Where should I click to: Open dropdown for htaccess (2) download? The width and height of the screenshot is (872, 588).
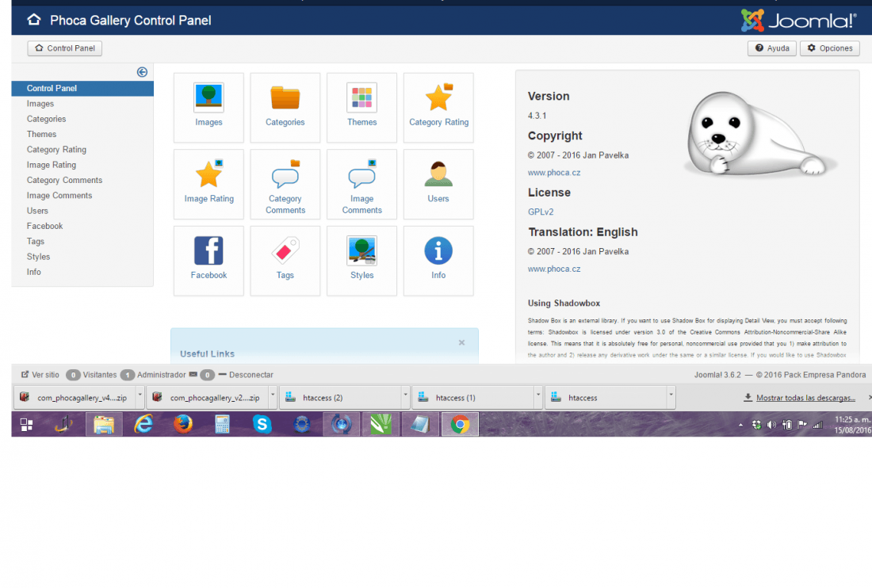[405, 397]
